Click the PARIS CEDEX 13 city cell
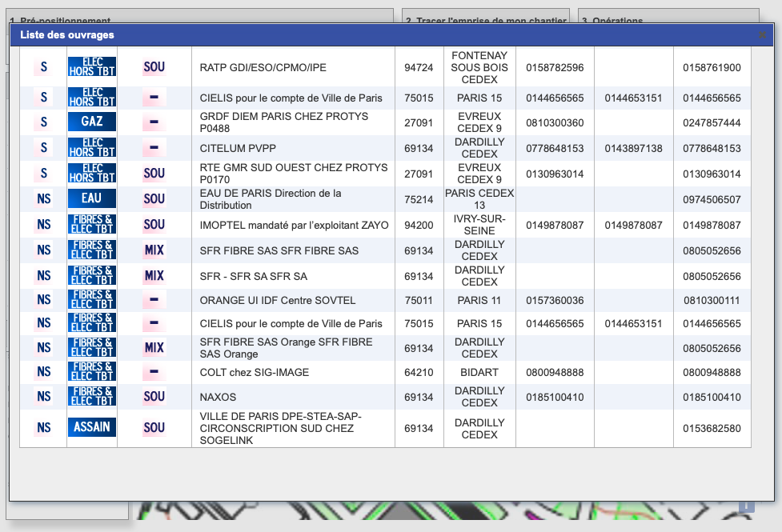Screen dimensions: 782x532 point(479,199)
